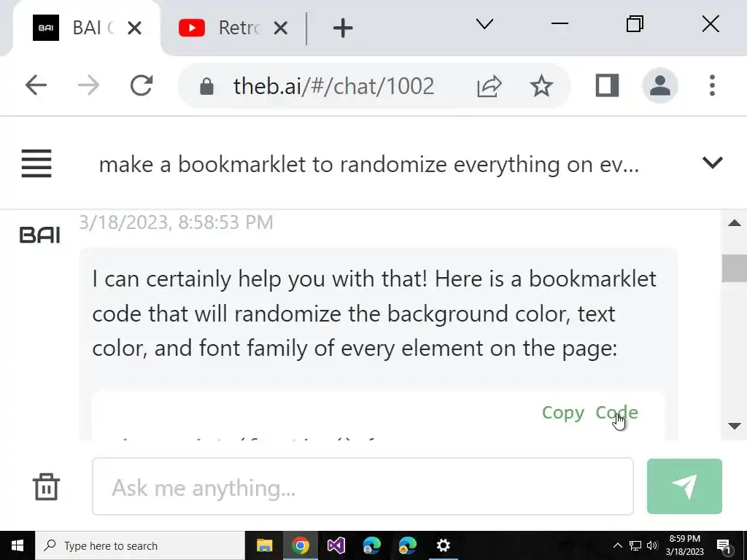Open Chrome profile avatar menu
Image resolution: width=747 pixels, height=560 pixels.
[659, 86]
